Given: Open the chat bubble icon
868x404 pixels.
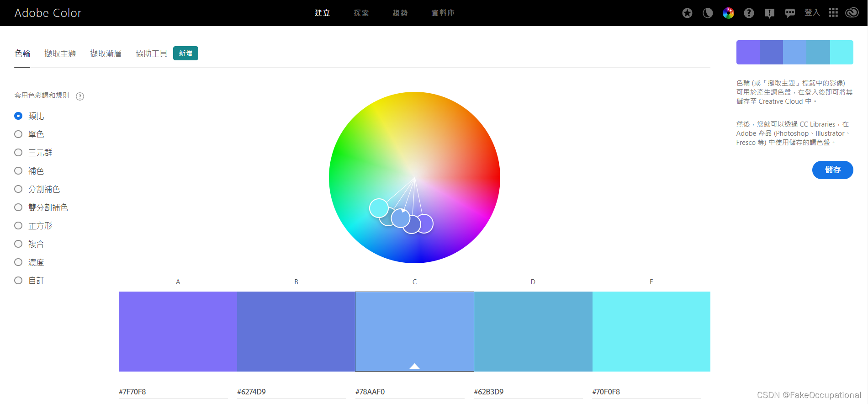Looking at the screenshot, I should click(790, 13).
